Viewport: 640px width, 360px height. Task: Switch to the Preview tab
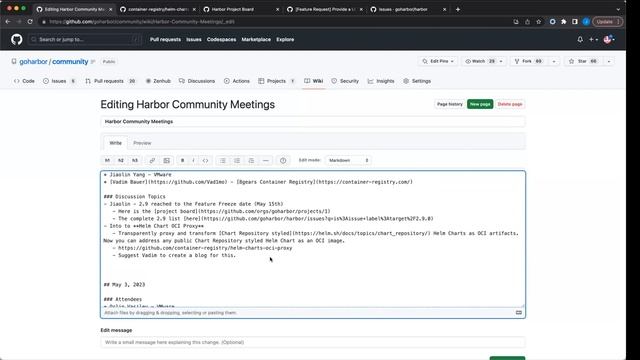pyautogui.click(x=142, y=143)
